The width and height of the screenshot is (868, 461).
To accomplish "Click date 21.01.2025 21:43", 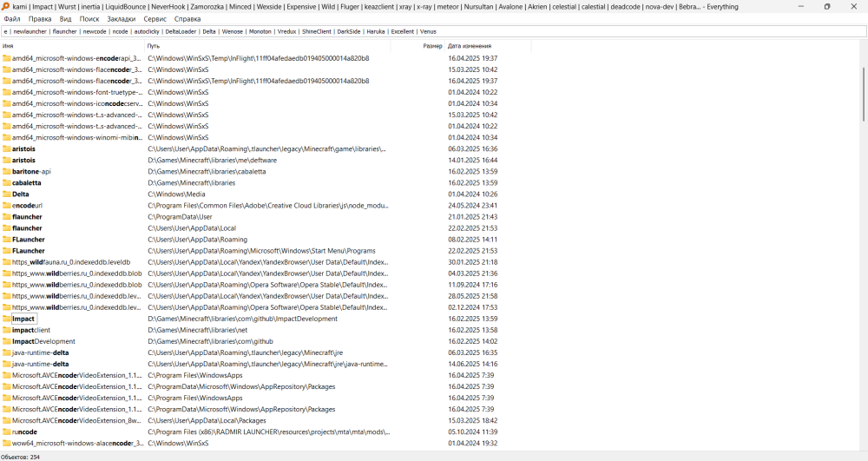I will [473, 217].
